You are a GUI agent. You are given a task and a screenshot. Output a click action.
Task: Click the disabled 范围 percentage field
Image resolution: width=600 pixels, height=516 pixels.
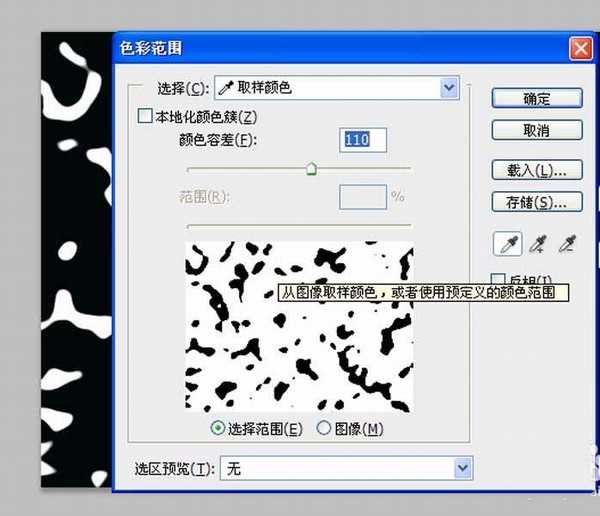[x=362, y=197]
